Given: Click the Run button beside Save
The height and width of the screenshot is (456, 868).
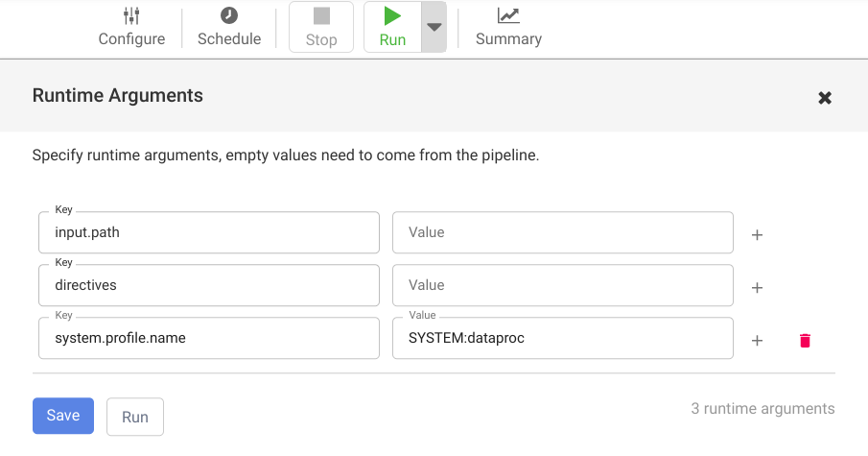Looking at the screenshot, I should (x=135, y=417).
